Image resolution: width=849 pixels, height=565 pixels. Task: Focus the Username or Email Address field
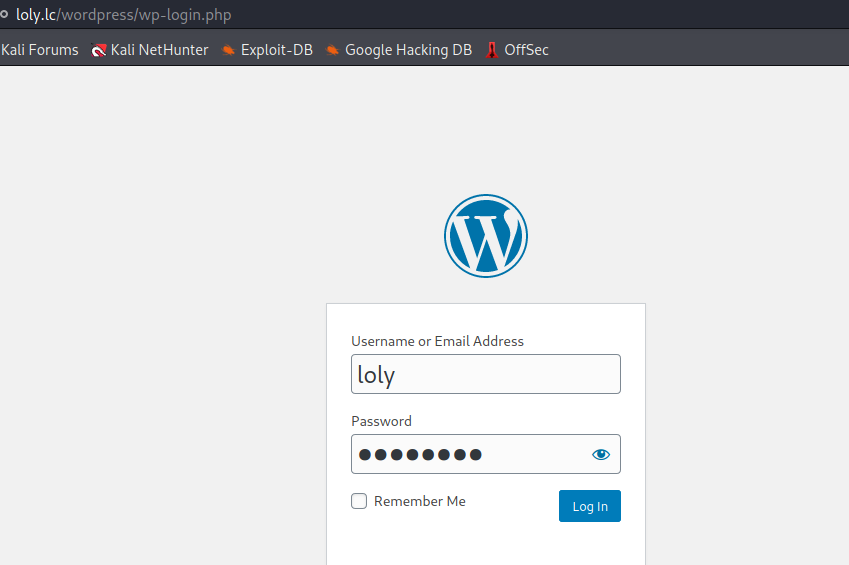[486, 374]
